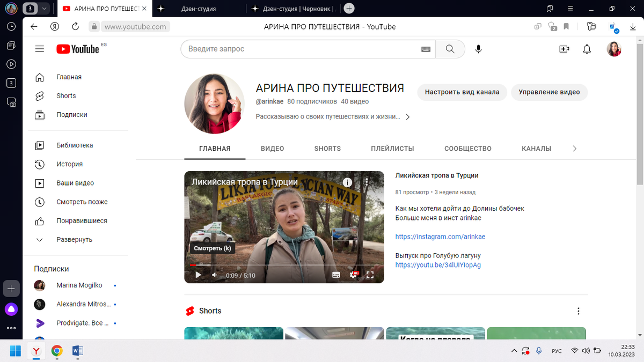Open the Create video camera icon
This screenshot has width=644, height=362.
click(x=564, y=49)
